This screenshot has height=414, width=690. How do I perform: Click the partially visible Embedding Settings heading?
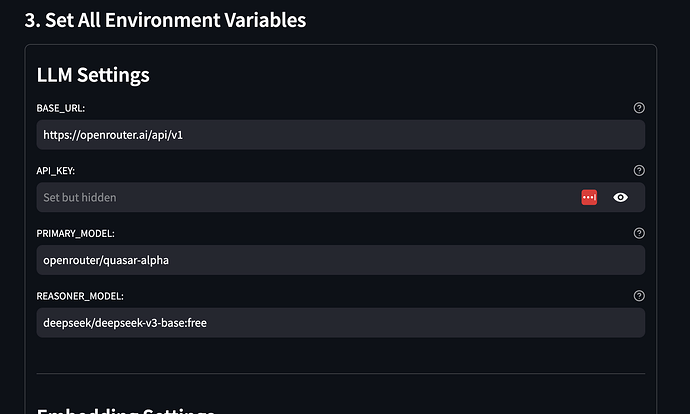pyautogui.click(x=125, y=410)
